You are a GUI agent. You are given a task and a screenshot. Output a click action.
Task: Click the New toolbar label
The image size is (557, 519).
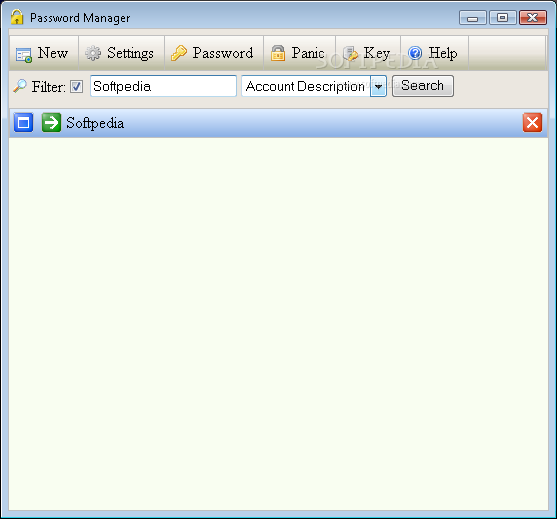(x=53, y=53)
